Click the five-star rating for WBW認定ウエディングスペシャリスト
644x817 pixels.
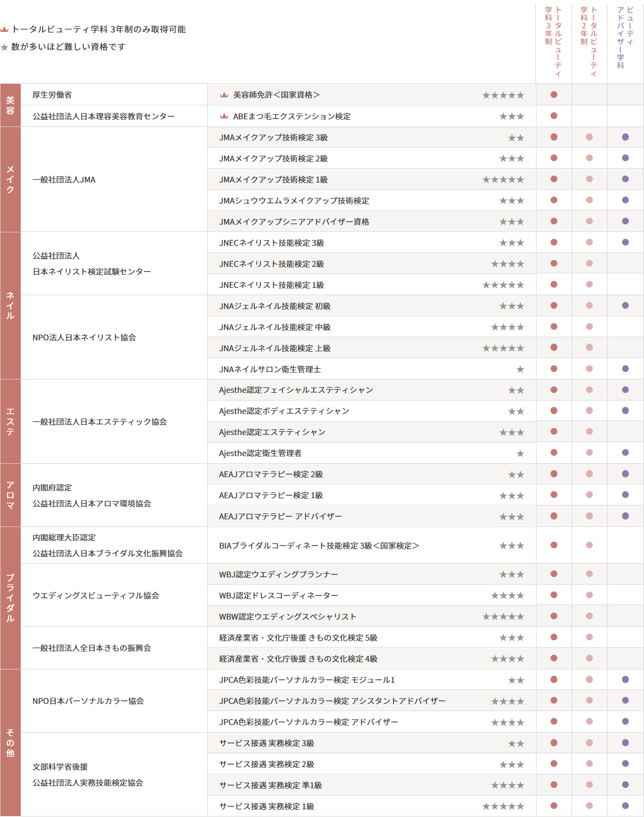click(x=503, y=616)
